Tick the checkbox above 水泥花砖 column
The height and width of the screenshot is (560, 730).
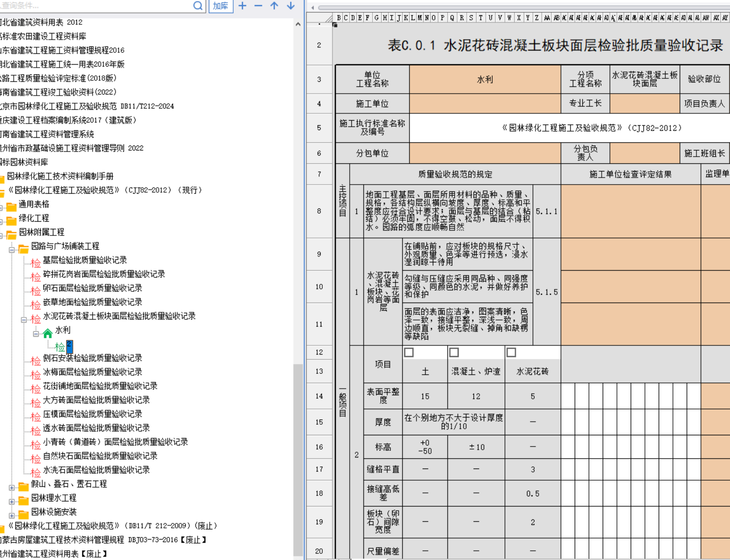point(512,352)
